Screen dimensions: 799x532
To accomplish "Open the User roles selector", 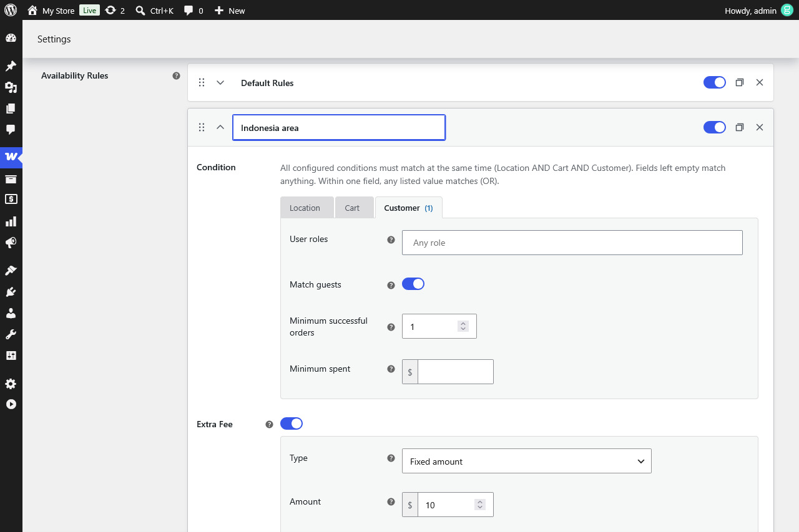I will [572, 243].
